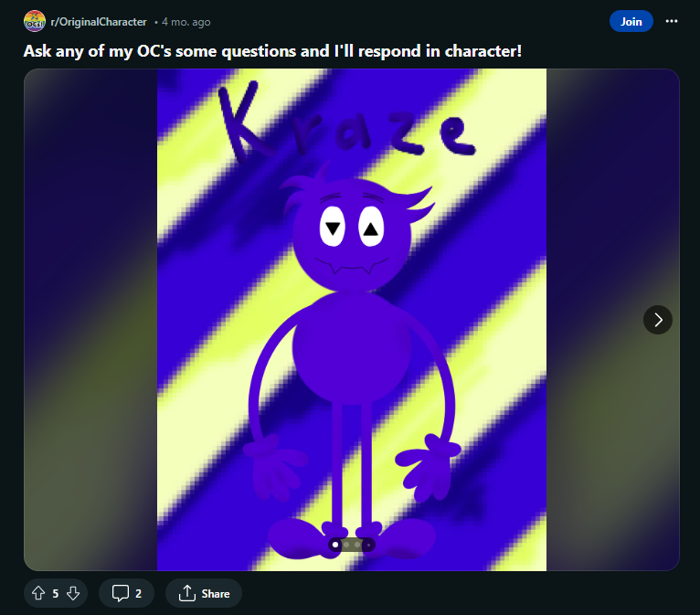The width and height of the screenshot is (700, 615).
Task: Downvote the OC questions post
Action: click(73, 593)
